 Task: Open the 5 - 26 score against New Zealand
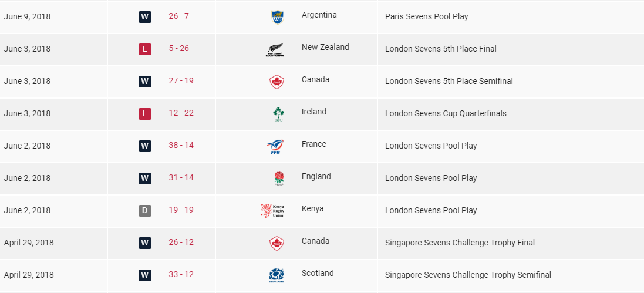point(178,48)
